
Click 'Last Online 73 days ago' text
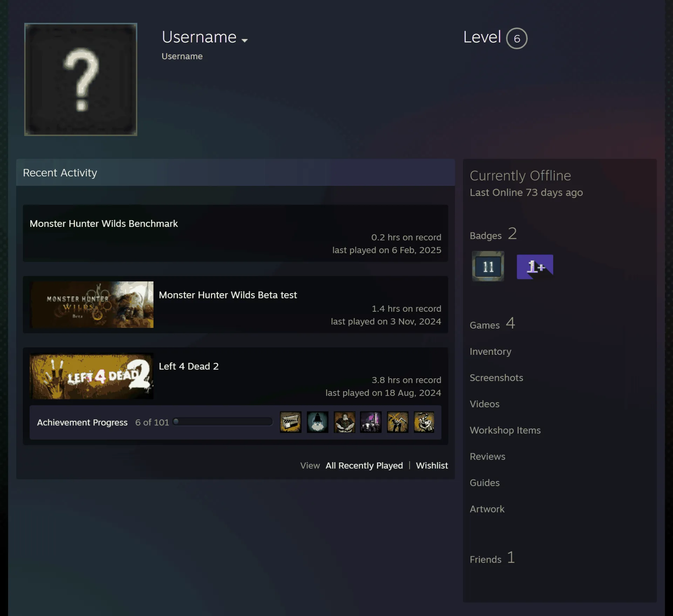click(x=526, y=192)
